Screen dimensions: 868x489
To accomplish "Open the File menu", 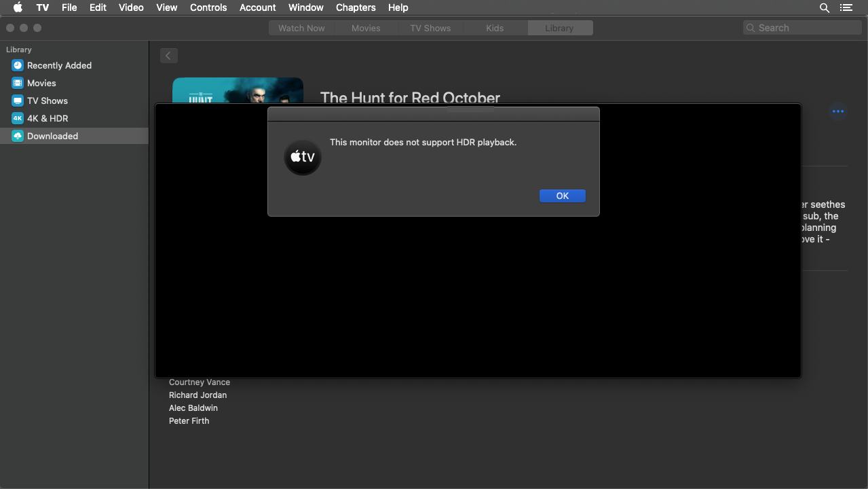I will pos(69,7).
